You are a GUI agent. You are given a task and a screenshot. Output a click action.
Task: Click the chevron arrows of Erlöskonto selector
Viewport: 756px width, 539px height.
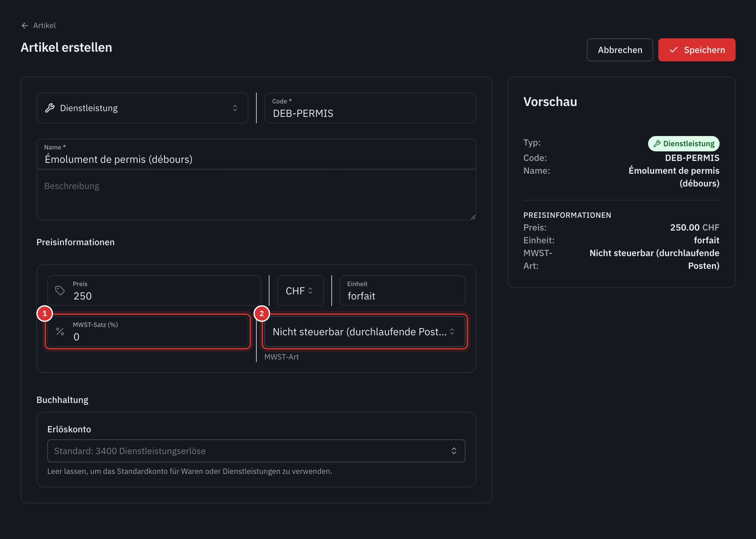click(454, 451)
